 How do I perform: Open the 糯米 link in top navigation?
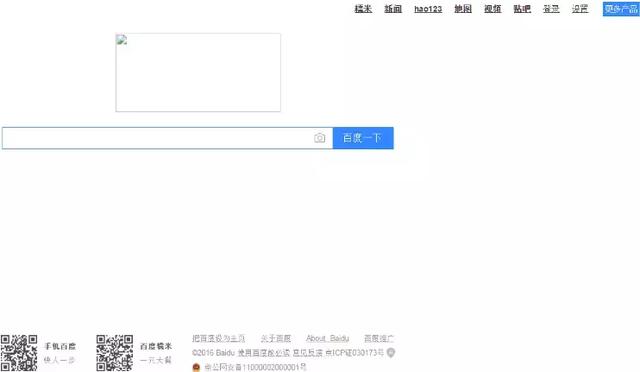363,9
